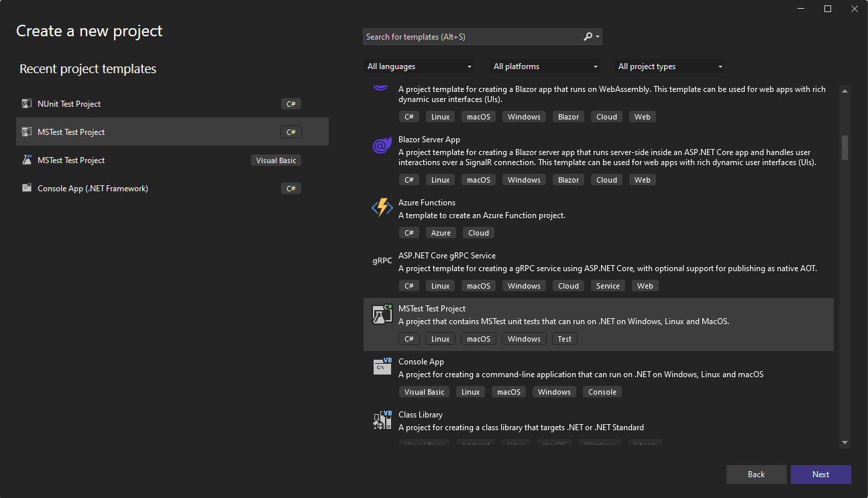This screenshot has height=498, width=868.
Task: Click the NUnit Test Project icon in recent templates
Action: 27,104
